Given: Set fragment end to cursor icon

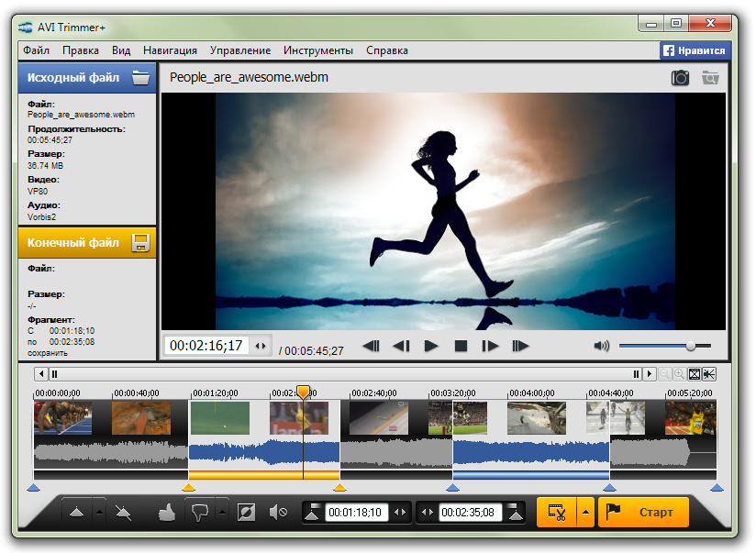Looking at the screenshot, I should [x=516, y=512].
